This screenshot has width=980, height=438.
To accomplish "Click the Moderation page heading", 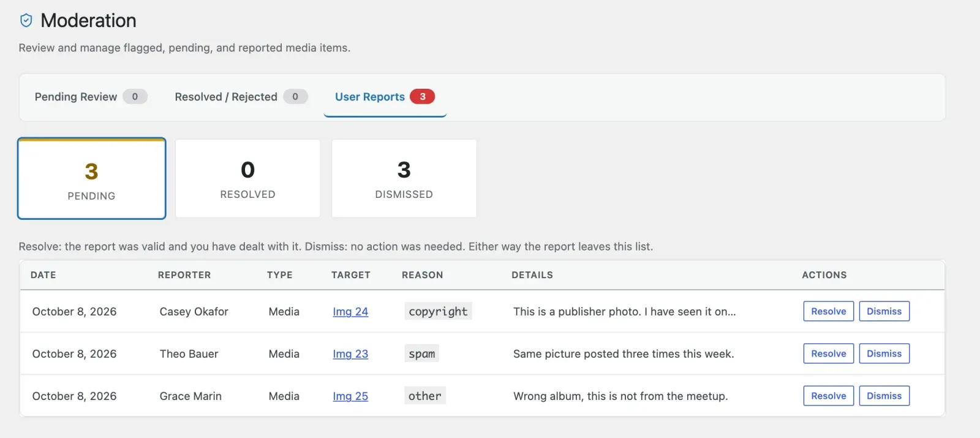I will point(89,21).
